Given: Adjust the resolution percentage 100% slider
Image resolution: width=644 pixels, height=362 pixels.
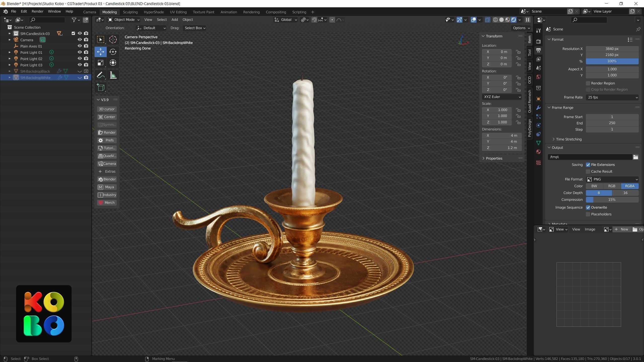Looking at the screenshot, I should click(612, 61).
